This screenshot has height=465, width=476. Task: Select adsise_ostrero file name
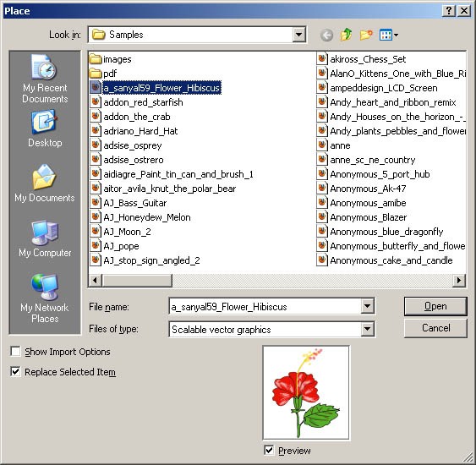pyautogui.click(x=134, y=160)
